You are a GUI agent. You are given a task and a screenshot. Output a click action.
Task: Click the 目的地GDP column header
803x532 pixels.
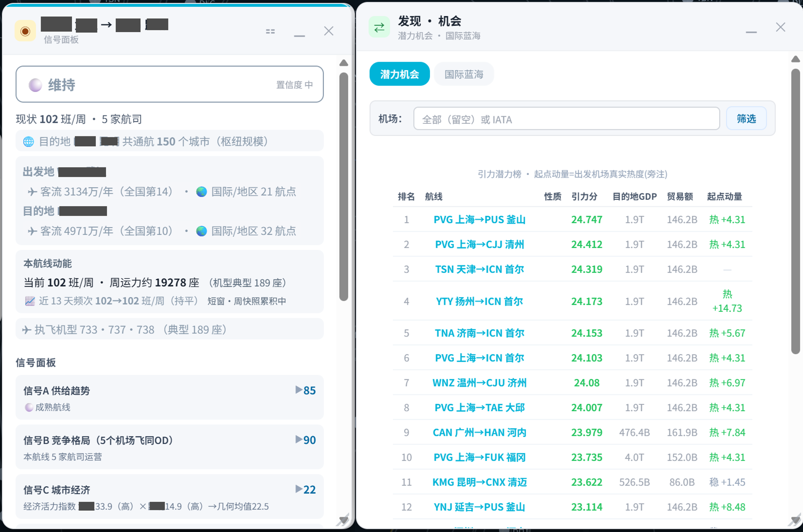click(634, 197)
